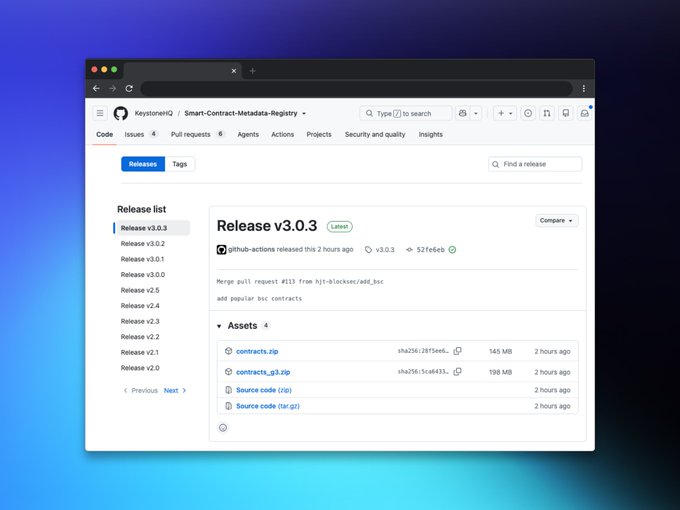Switch to the Issues tab
This screenshot has width=680, height=510.
pos(141,134)
